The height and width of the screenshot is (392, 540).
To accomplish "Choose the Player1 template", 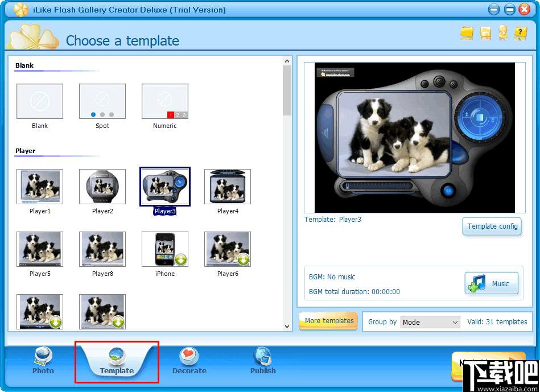I will (x=40, y=187).
